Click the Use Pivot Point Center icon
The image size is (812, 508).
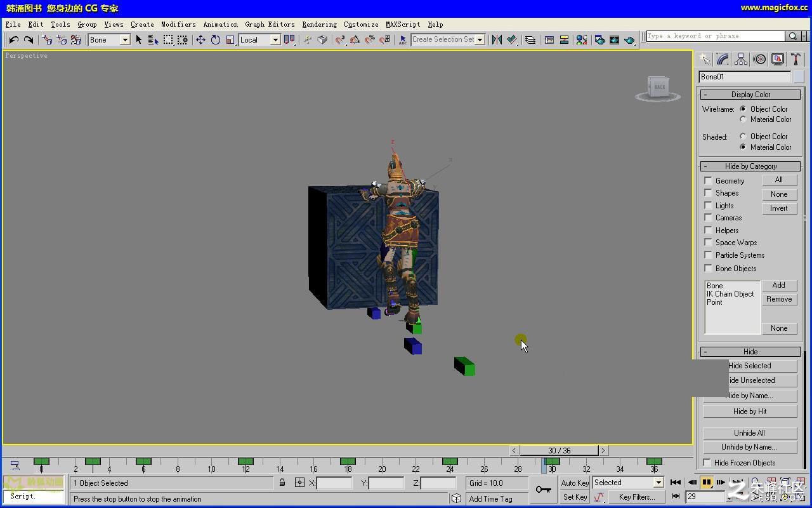pyautogui.click(x=289, y=39)
